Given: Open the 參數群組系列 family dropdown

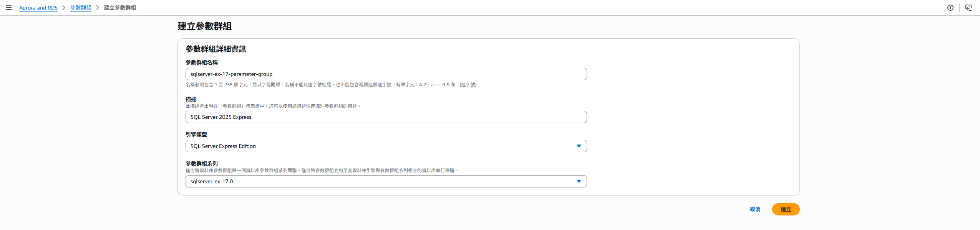Looking at the screenshot, I should coord(386,181).
